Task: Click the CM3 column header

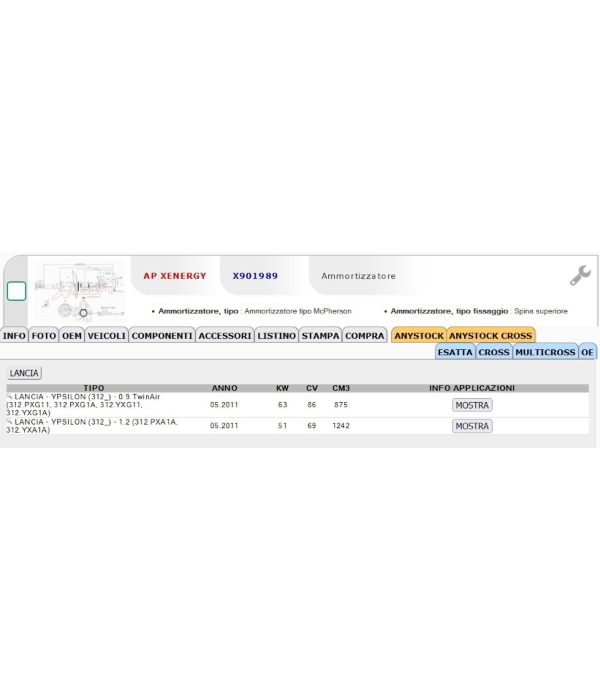Action: [341, 388]
